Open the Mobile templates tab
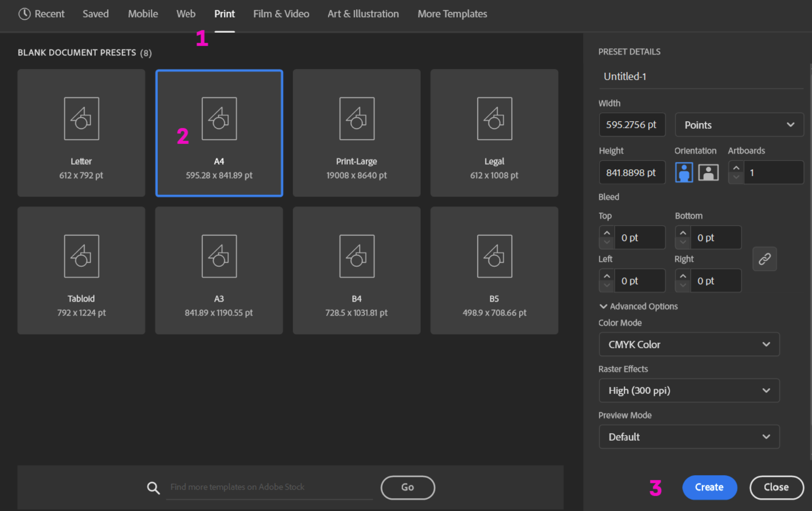This screenshot has height=511, width=812. point(143,14)
